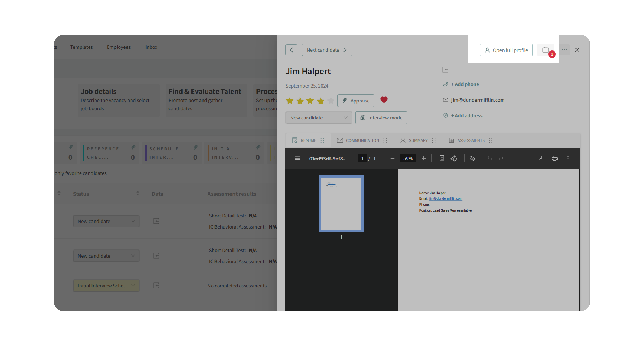This screenshot has height=346, width=644.
Task: Toggle the red favorite heart
Action: tap(384, 100)
